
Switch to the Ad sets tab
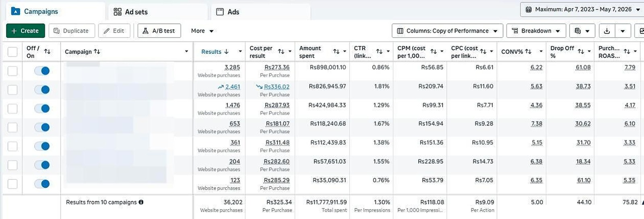(x=158, y=12)
